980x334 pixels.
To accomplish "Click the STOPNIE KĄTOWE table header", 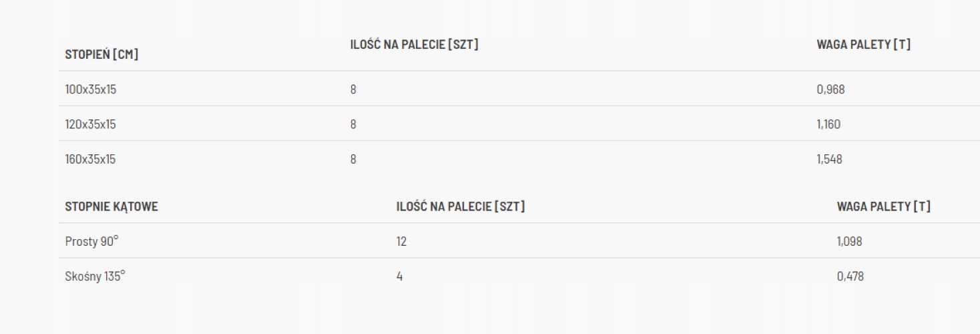I will click(x=111, y=207).
